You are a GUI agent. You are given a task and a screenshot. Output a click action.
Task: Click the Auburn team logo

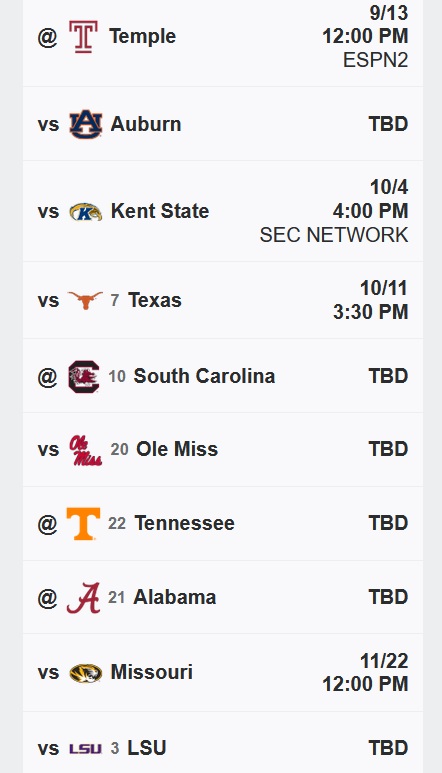(85, 124)
